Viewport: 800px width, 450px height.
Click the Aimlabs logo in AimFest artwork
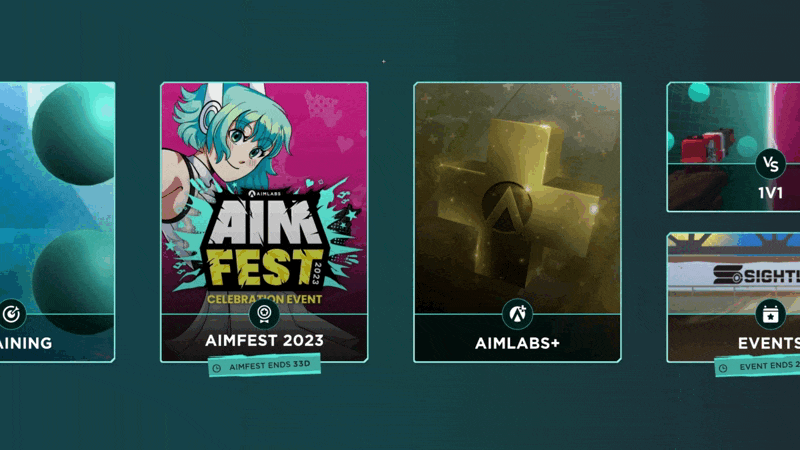(264, 194)
